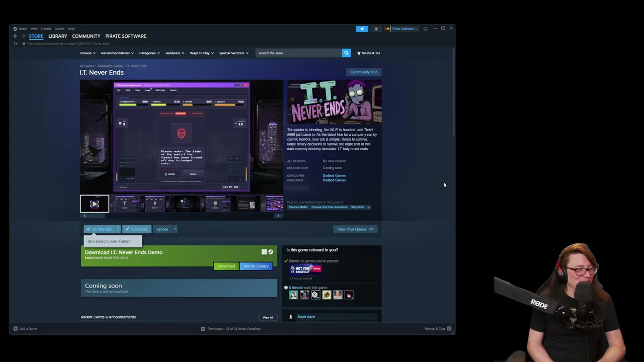Click the Community Hub button
This screenshot has height=362, width=644.
(x=364, y=72)
